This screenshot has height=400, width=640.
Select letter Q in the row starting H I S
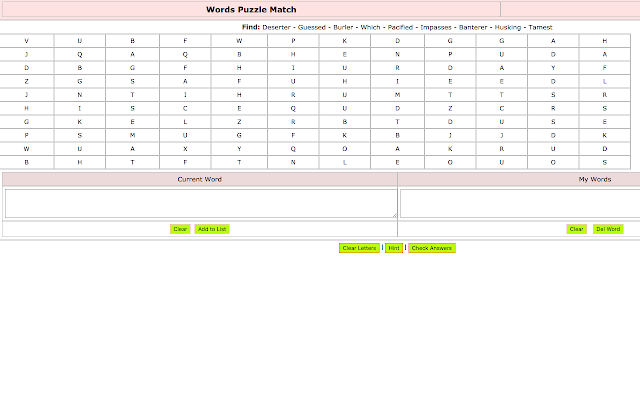293,108
